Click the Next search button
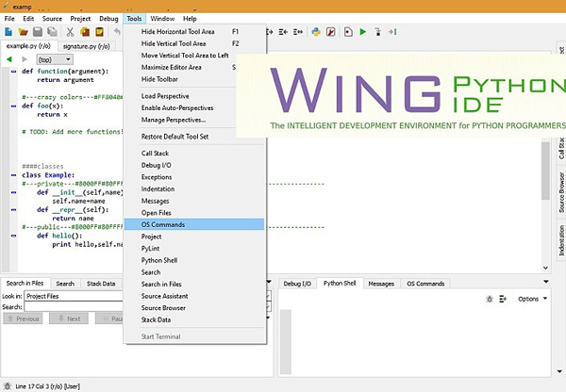The image size is (566, 392). (x=69, y=318)
